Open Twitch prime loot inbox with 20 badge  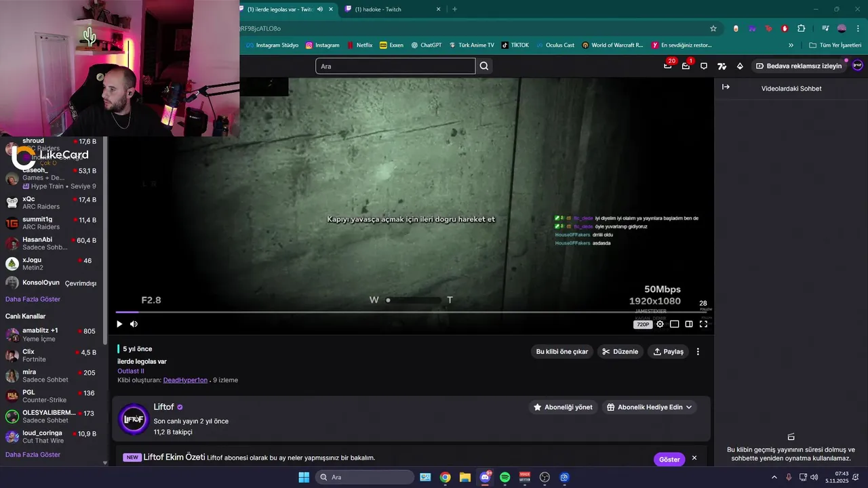point(668,66)
